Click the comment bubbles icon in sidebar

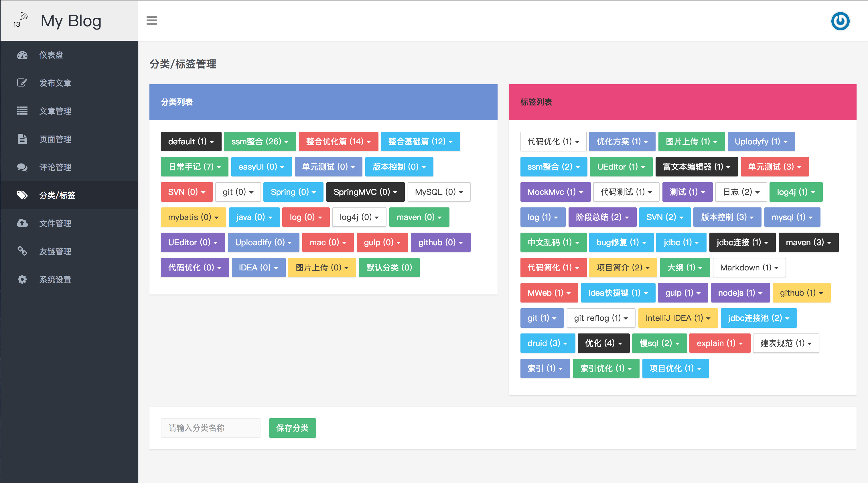(x=22, y=167)
